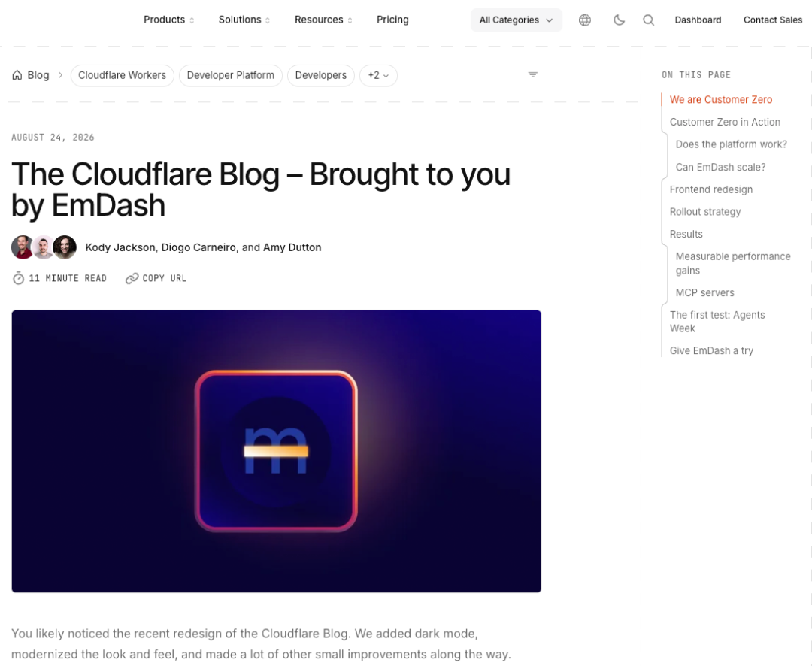Click Amy Dutton's avatar photo

pyautogui.click(x=65, y=247)
